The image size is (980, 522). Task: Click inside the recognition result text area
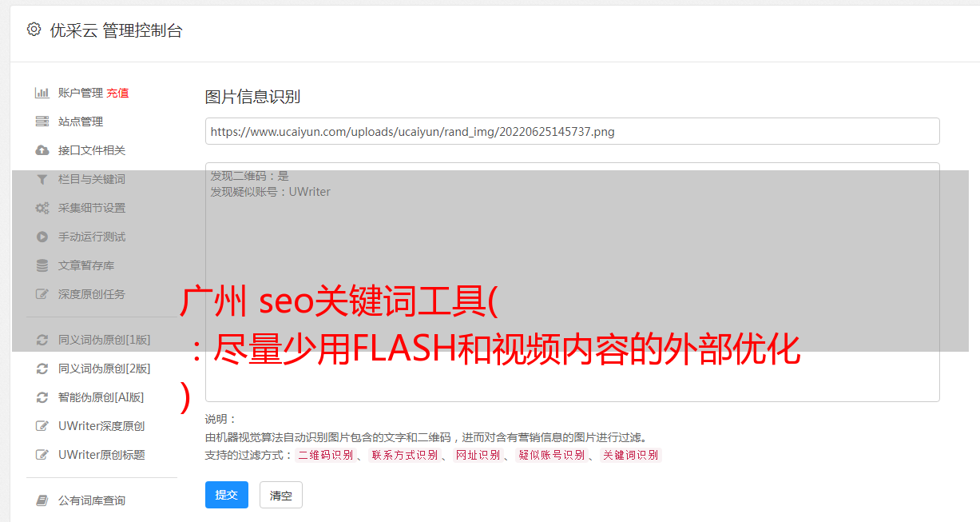click(x=572, y=281)
